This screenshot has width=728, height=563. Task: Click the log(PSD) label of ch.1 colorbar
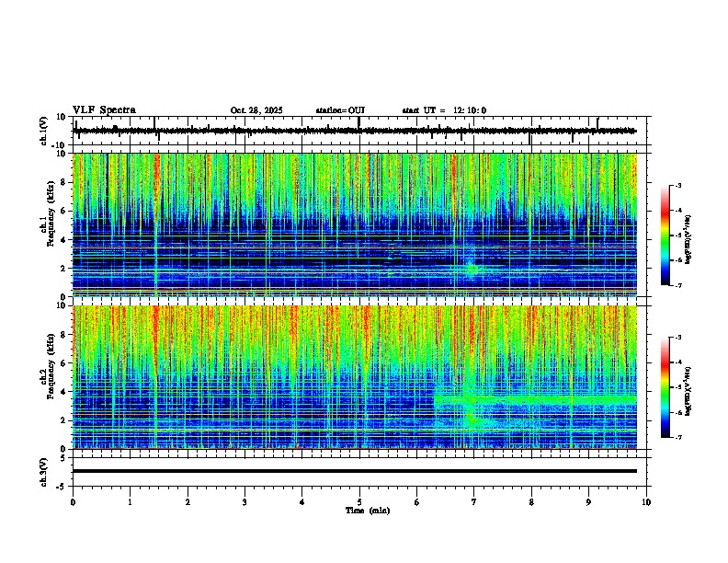pos(688,239)
